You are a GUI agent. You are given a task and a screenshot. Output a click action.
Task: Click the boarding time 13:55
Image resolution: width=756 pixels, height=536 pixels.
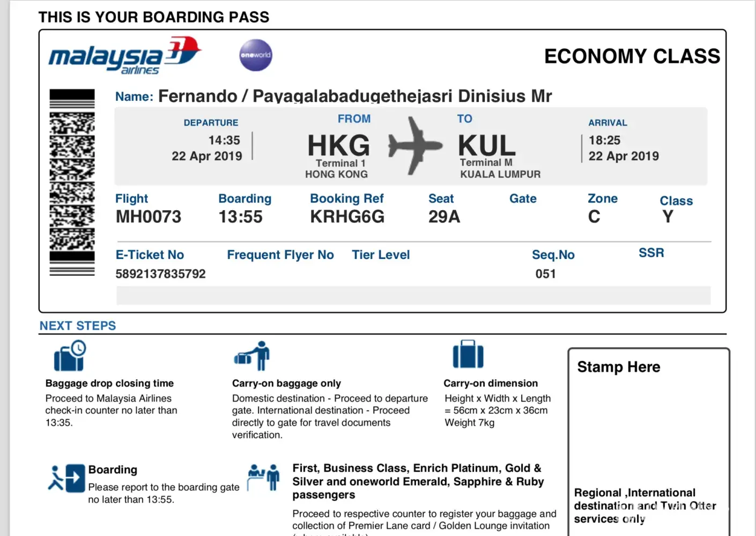(240, 217)
